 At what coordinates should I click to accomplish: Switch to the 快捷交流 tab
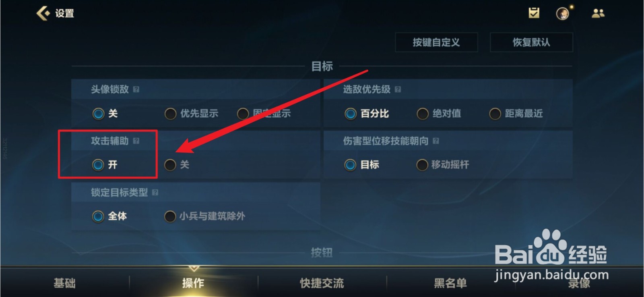click(322, 283)
